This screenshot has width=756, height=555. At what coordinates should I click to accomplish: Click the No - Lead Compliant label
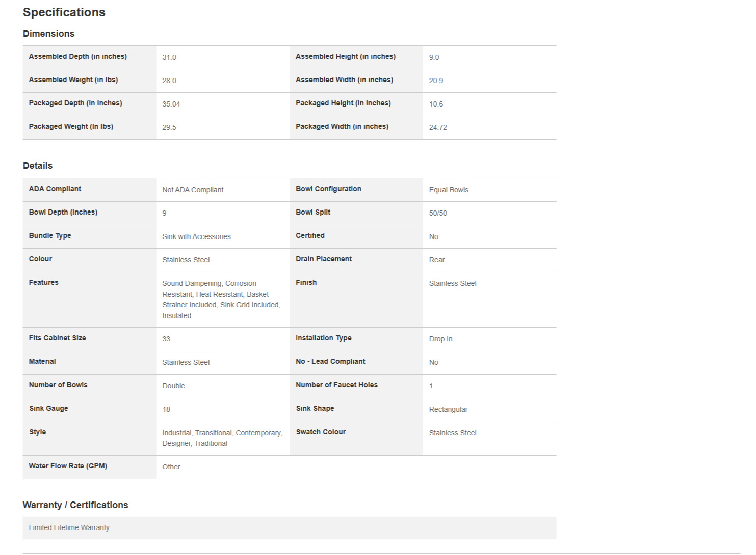[x=330, y=362]
